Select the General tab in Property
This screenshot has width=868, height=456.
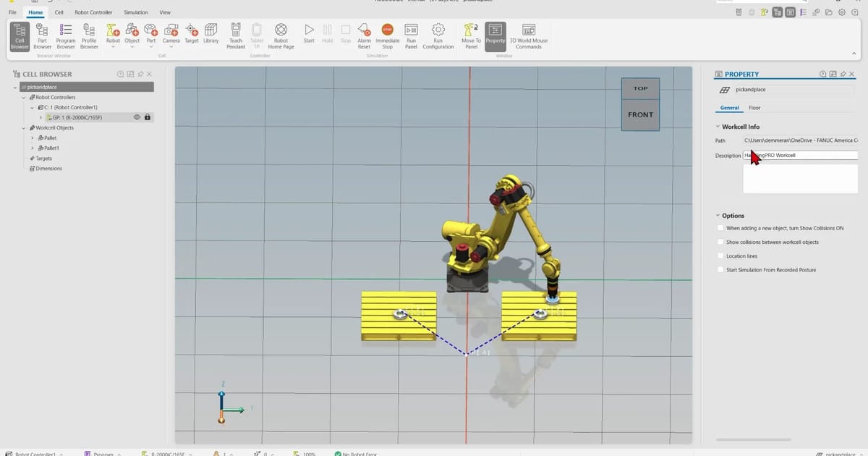pyautogui.click(x=729, y=108)
